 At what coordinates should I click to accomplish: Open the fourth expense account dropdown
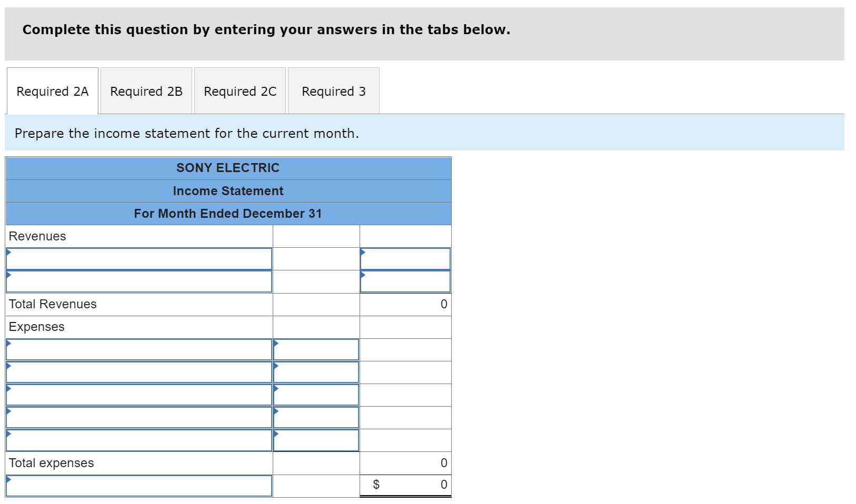coord(138,417)
